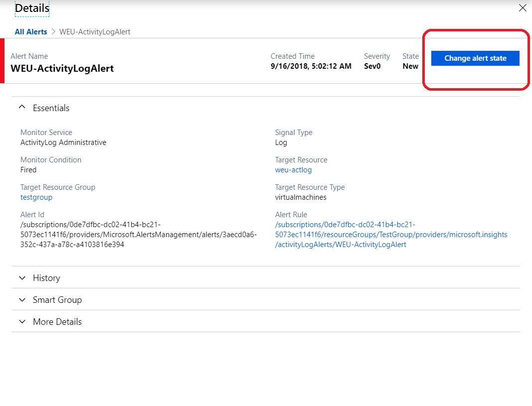Select the Sev0 severity value
532x406 pixels.
pos(372,66)
